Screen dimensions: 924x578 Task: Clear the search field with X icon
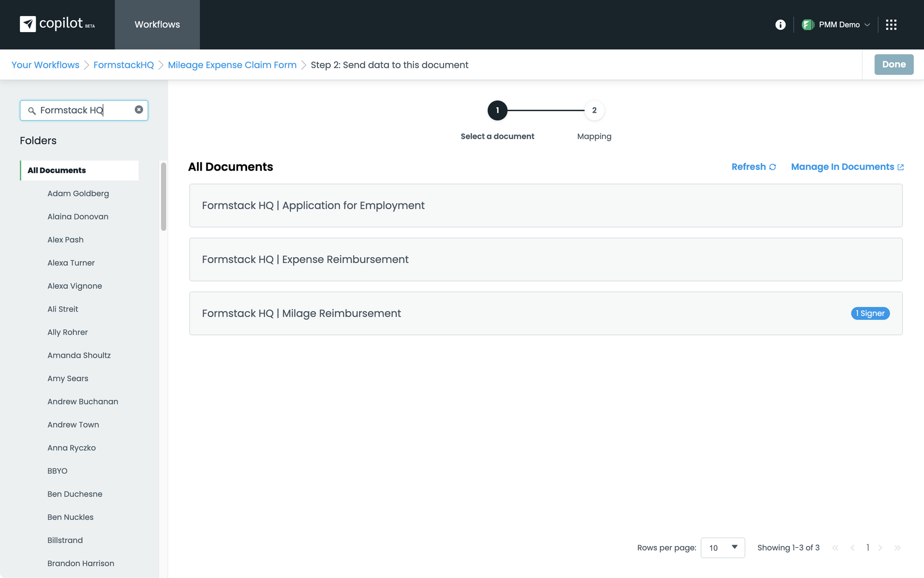(139, 110)
